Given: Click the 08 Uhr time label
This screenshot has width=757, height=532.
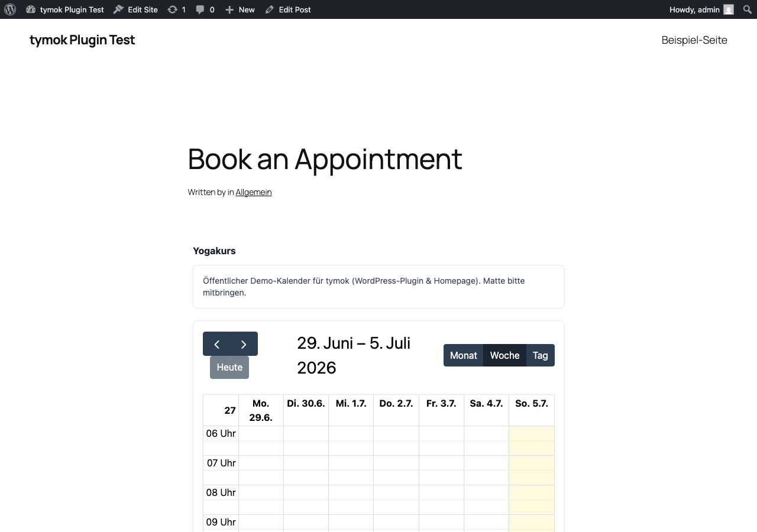Looking at the screenshot, I should (x=221, y=492).
